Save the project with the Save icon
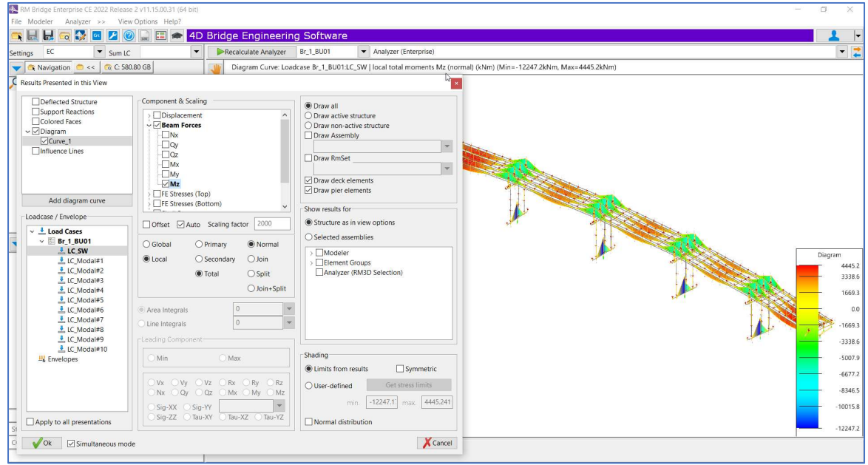868x465 pixels. [x=31, y=35]
